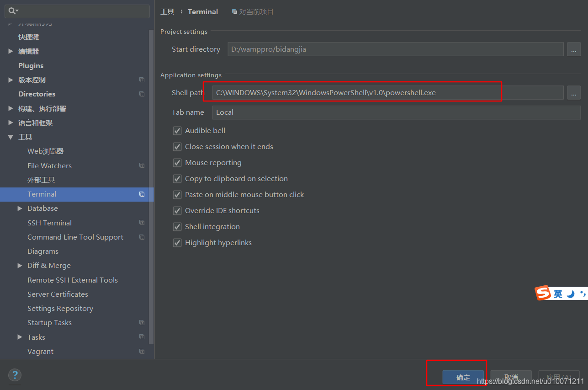This screenshot has width=588, height=390.
Task: Click 取消 to cancel the dialog
Action: 511,377
